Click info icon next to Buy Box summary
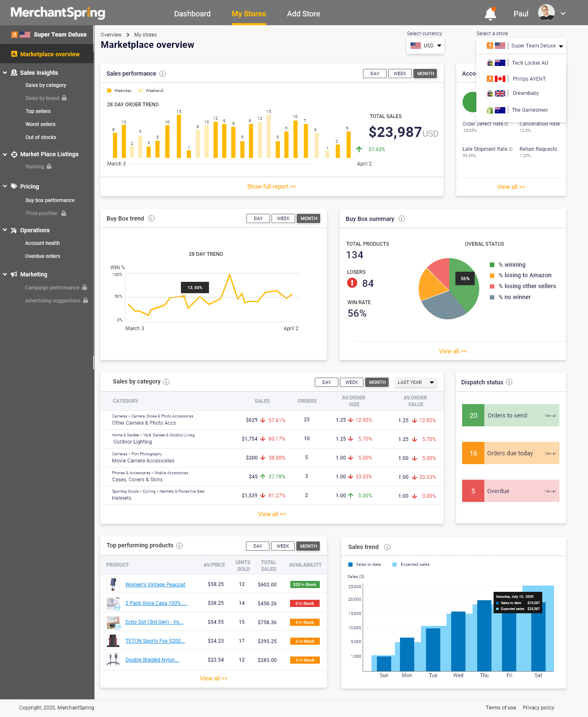Screen dimensions: 588x717 tap(402, 219)
